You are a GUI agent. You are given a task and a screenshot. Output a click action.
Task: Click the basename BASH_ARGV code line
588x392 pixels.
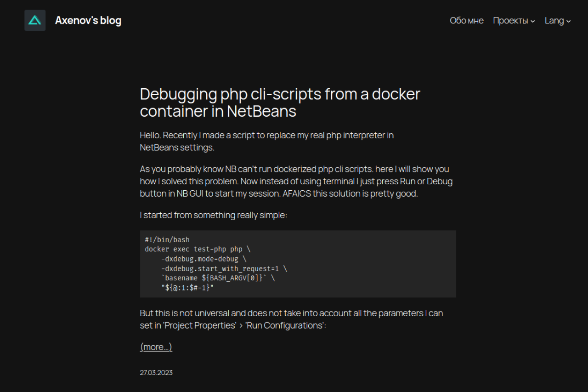click(218, 278)
